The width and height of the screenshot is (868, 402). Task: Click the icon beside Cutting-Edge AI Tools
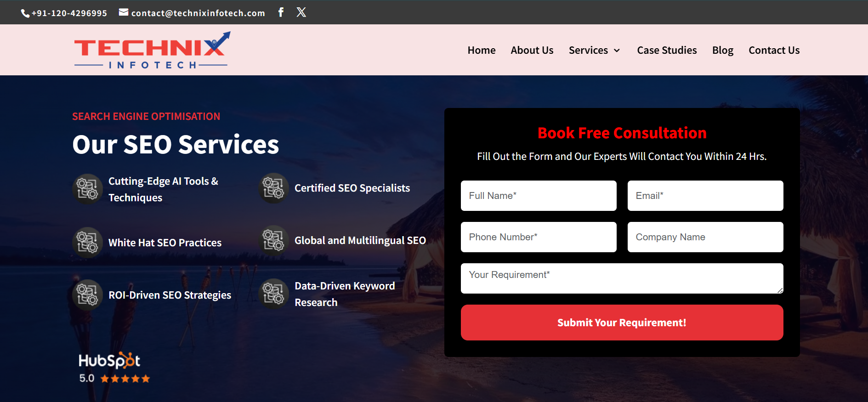click(87, 189)
